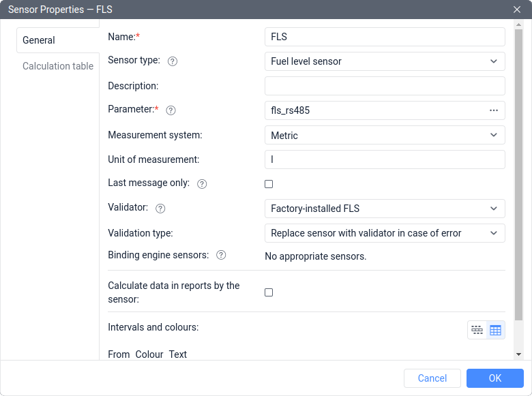Click into the Description input field
The height and width of the screenshot is (396, 532).
click(x=384, y=86)
